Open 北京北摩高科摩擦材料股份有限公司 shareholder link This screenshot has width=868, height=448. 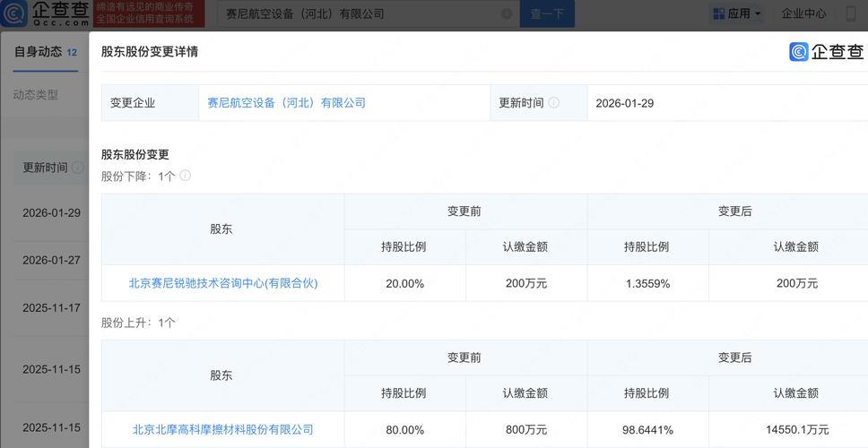point(223,429)
